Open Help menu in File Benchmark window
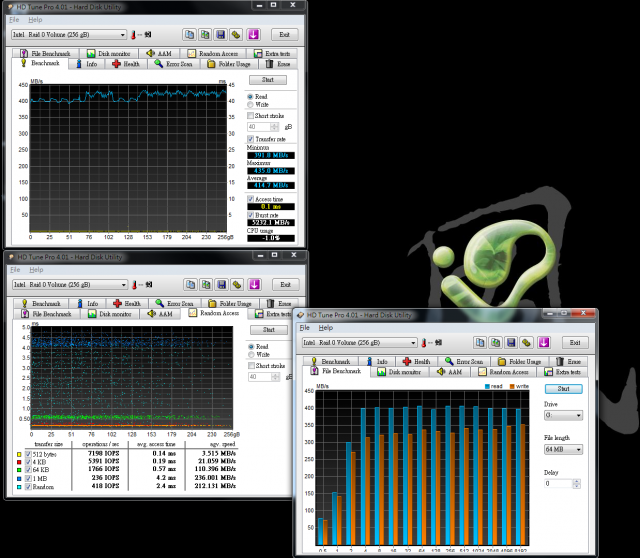This screenshot has width=640, height=558. tap(326, 328)
